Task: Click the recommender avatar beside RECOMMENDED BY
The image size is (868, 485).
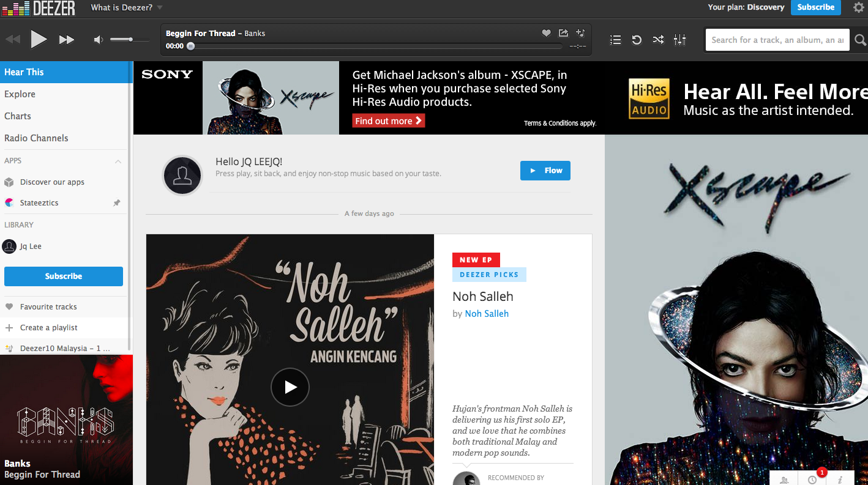Action: (466, 479)
